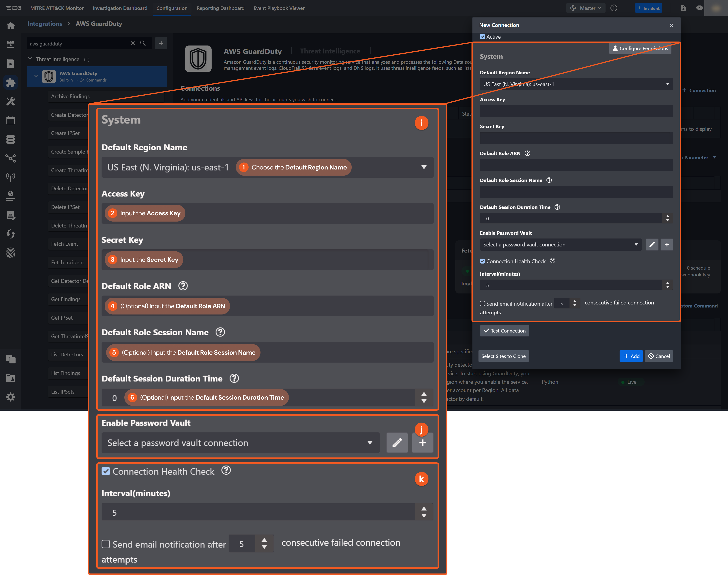Image resolution: width=728 pixels, height=575 pixels.
Task: Uncheck the Active checkbox in New Connection
Action: pyautogui.click(x=483, y=37)
